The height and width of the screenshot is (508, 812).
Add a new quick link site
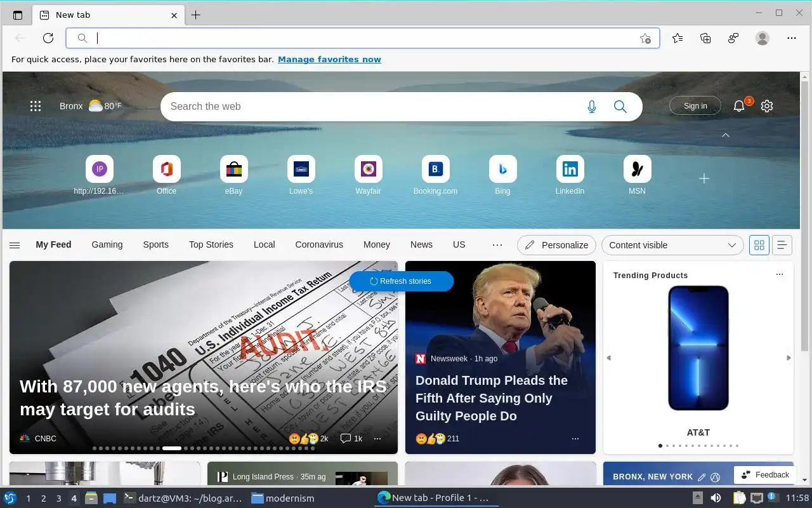(x=704, y=179)
